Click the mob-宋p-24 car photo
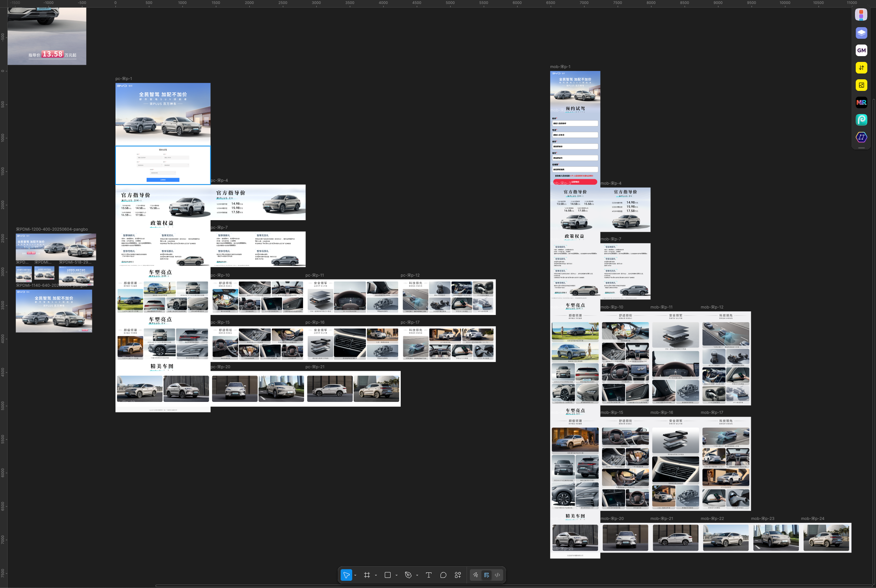This screenshot has height=588, width=876. [826, 537]
